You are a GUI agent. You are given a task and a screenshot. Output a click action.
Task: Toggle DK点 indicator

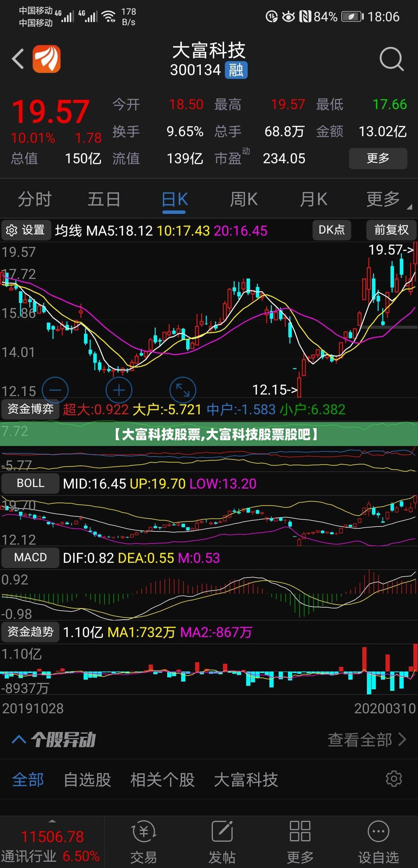coord(332,230)
